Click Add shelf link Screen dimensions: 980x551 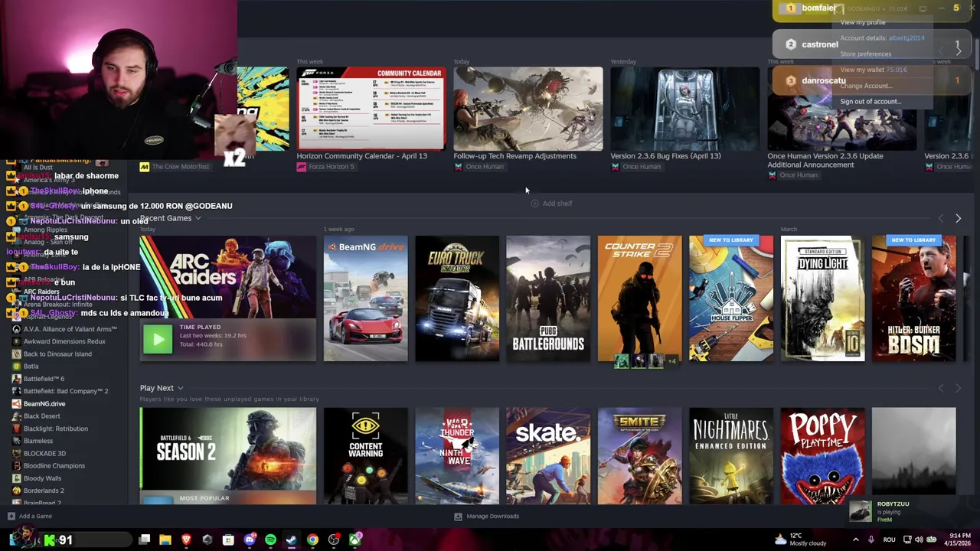coord(551,204)
